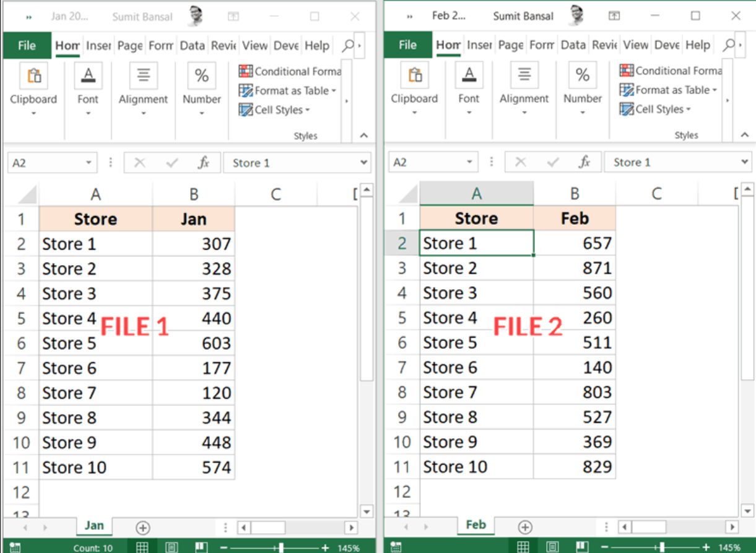Toggle Normal view in Feb workbook status bar

[x=523, y=547]
